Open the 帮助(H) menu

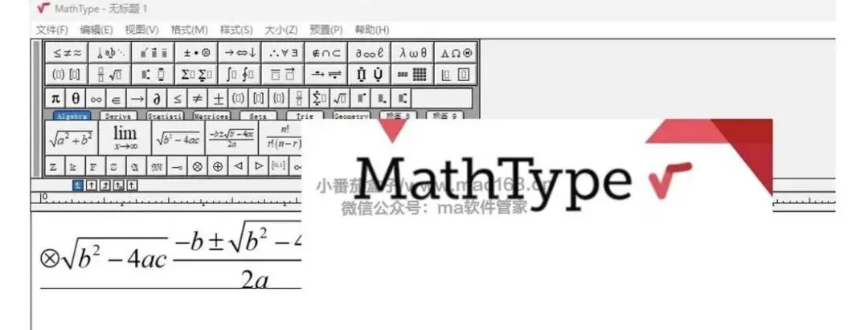[372, 30]
